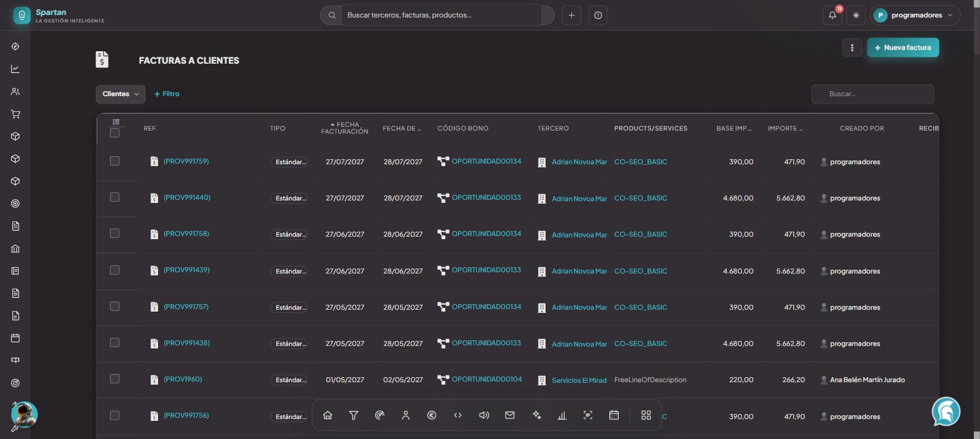
Task: Click the Creado por column header
Action: 862,129
